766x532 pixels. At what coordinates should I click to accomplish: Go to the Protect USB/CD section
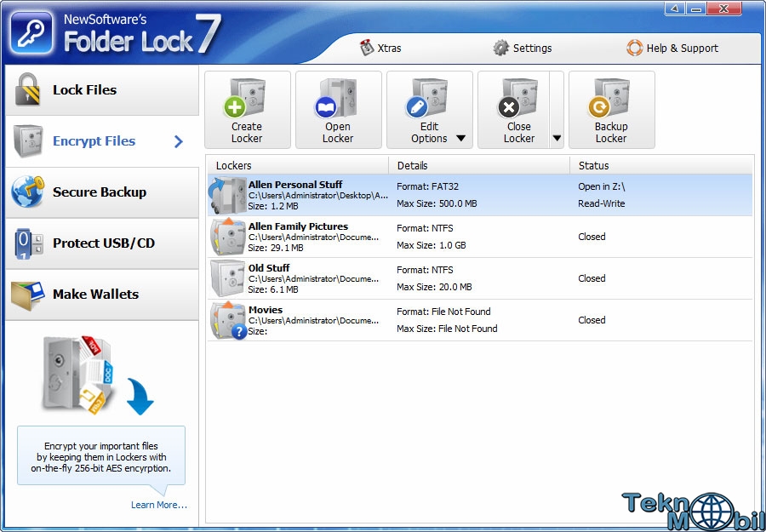(x=102, y=243)
